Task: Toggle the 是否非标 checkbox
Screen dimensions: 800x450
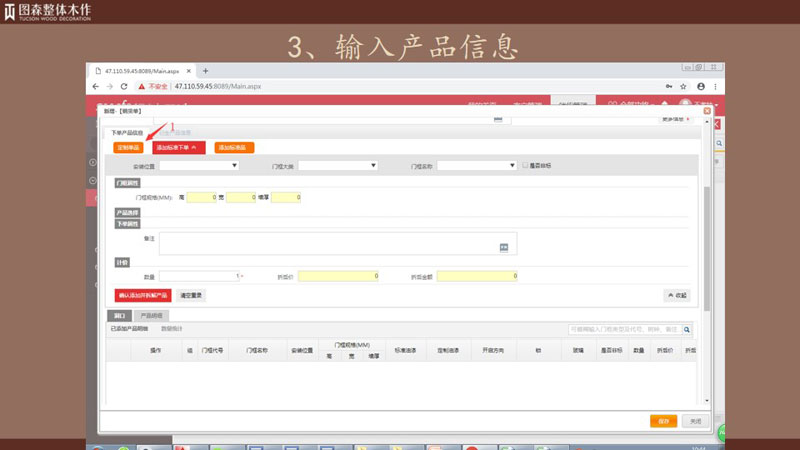Action: point(526,165)
